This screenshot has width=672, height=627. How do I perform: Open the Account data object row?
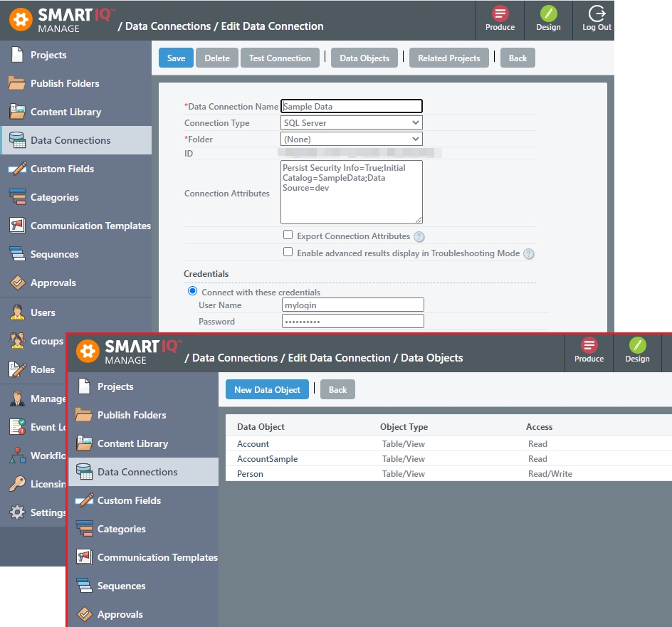pyautogui.click(x=448, y=443)
